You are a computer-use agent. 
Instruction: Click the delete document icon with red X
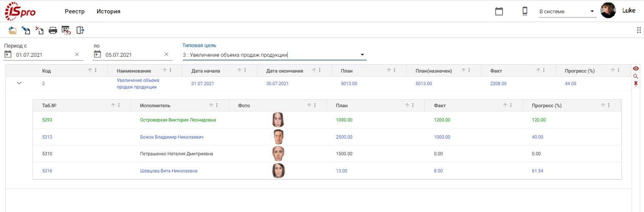(x=39, y=30)
